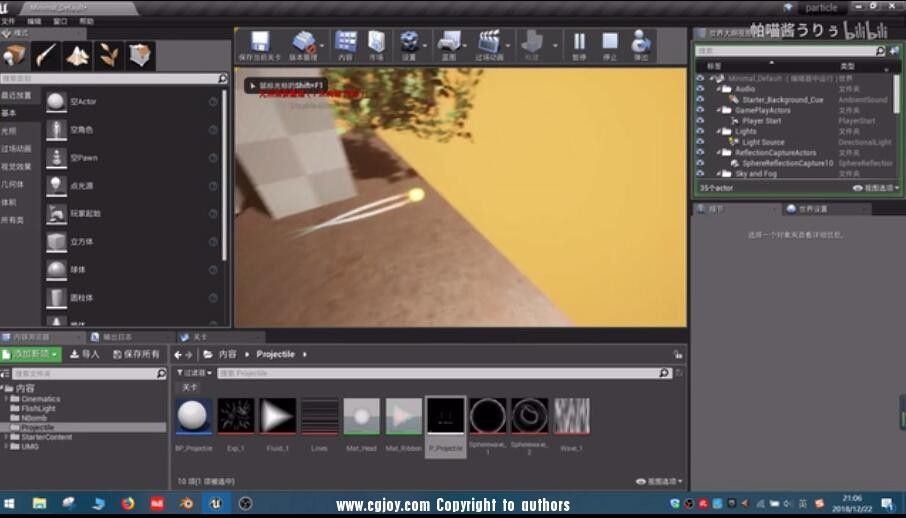Toggle visibility of Starter_Background_Cue actor
This screenshot has height=518, width=906.
point(700,99)
